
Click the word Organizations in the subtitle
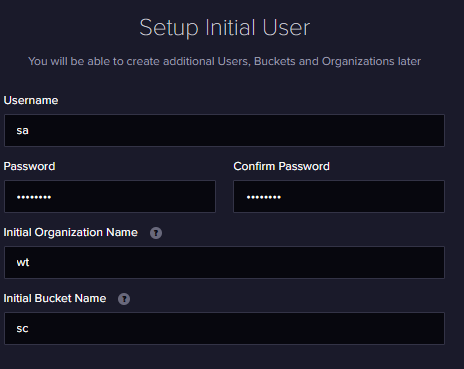[358, 62]
